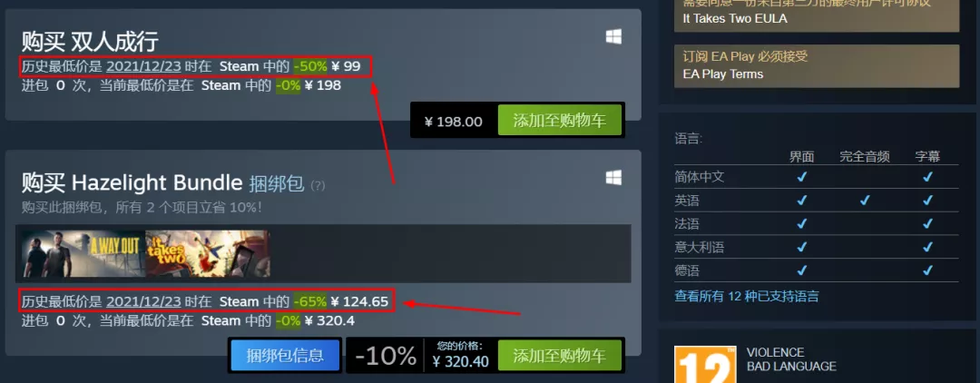Click 简体中文 界面 checkmark
The image size is (980, 383).
pyautogui.click(x=802, y=177)
